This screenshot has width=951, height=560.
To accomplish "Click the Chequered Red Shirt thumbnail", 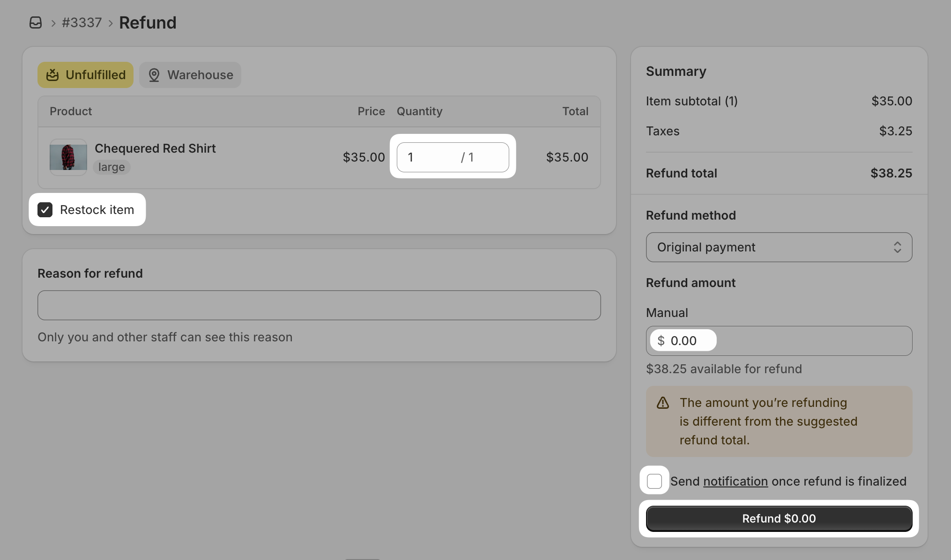I will point(68,157).
